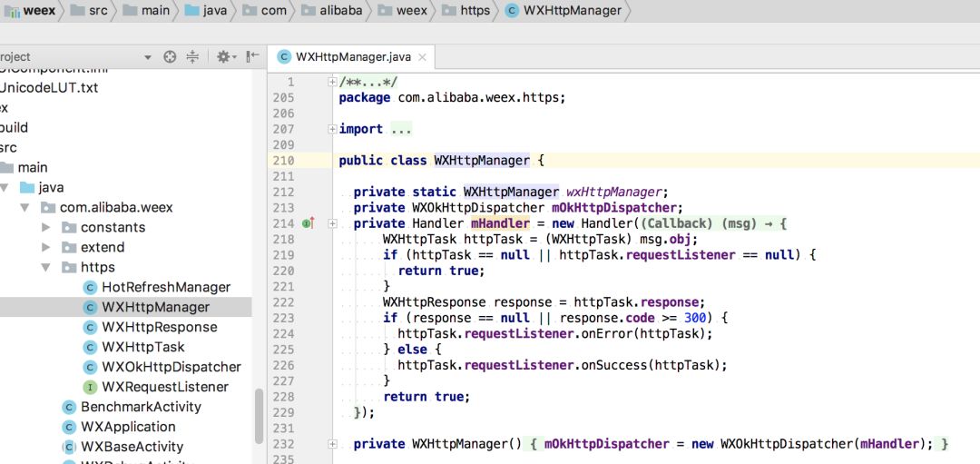980x464 pixels.
Task: Select the extend package folder icon
Action: pos(69,248)
